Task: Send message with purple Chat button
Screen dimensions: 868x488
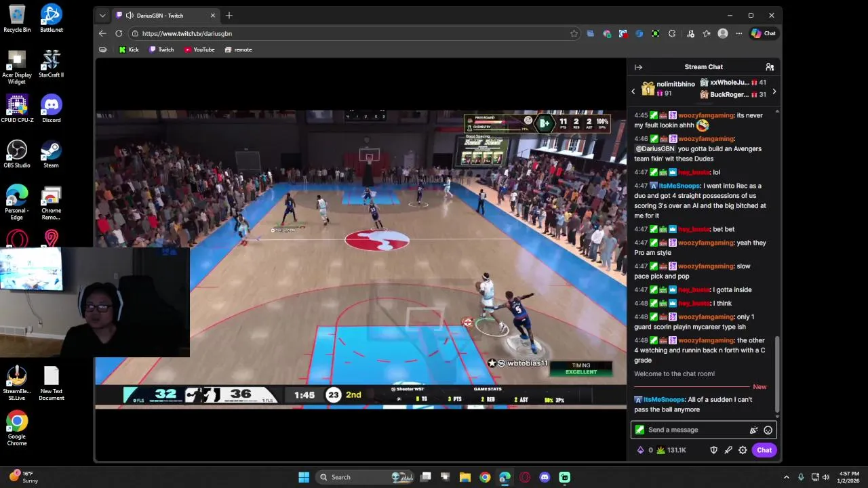Action: coord(764,450)
